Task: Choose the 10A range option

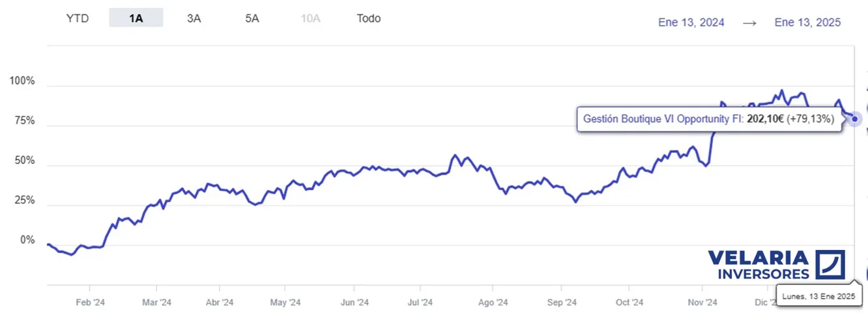Action: (x=310, y=18)
